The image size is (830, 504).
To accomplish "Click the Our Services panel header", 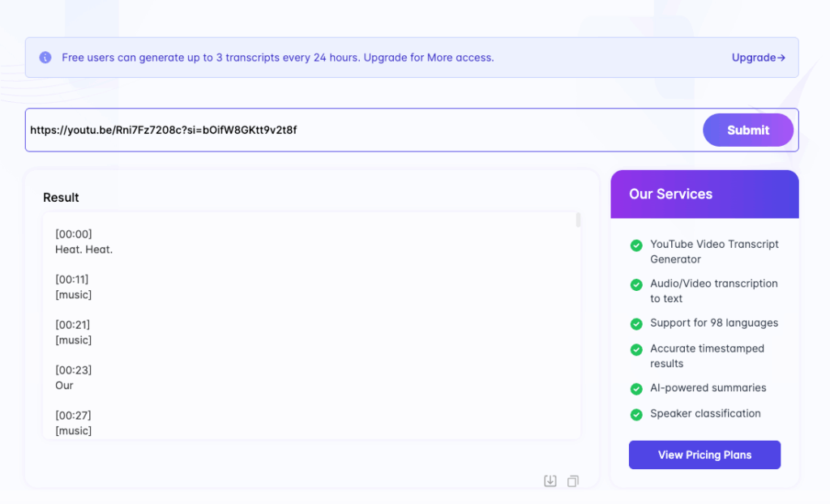I will 704,194.
